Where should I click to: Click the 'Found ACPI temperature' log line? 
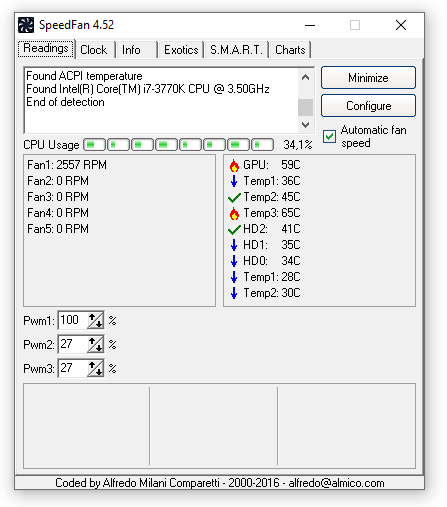pos(84,76)
